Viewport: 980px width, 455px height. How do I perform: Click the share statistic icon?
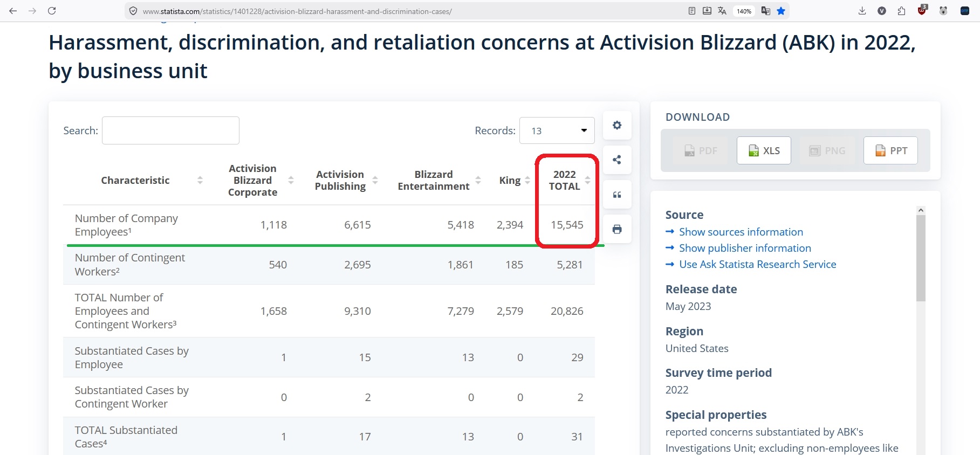click(617, 160)
